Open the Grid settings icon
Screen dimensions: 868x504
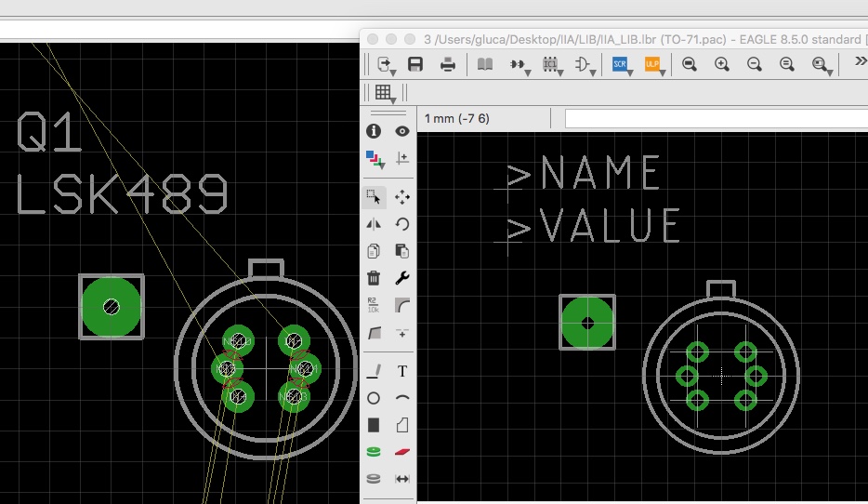[385, 93]
